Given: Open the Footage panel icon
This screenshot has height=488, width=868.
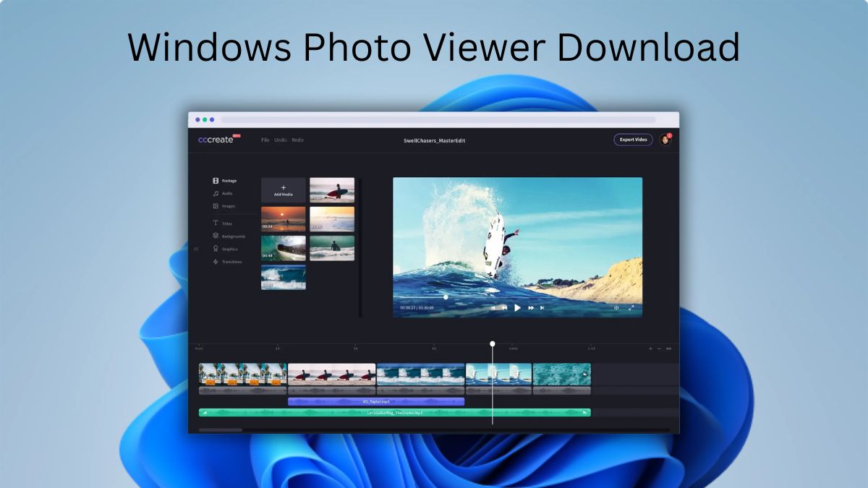Looking at the screenshot, I should pyautogui.click(x=216, y=181).
